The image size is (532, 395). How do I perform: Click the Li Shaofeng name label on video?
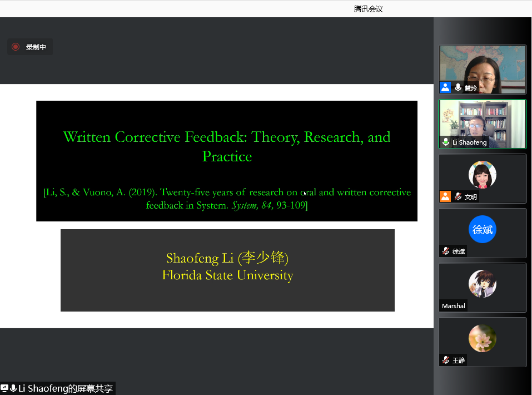[470, 142]
